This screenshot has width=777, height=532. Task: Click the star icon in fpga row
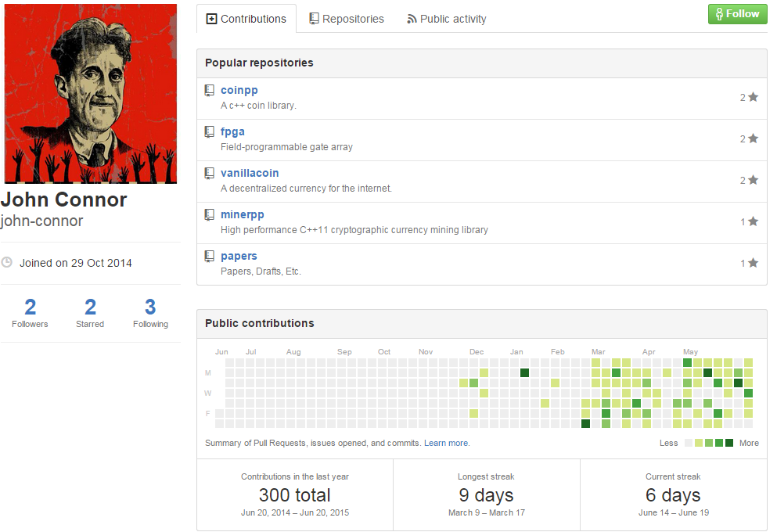tap(754, 138)
